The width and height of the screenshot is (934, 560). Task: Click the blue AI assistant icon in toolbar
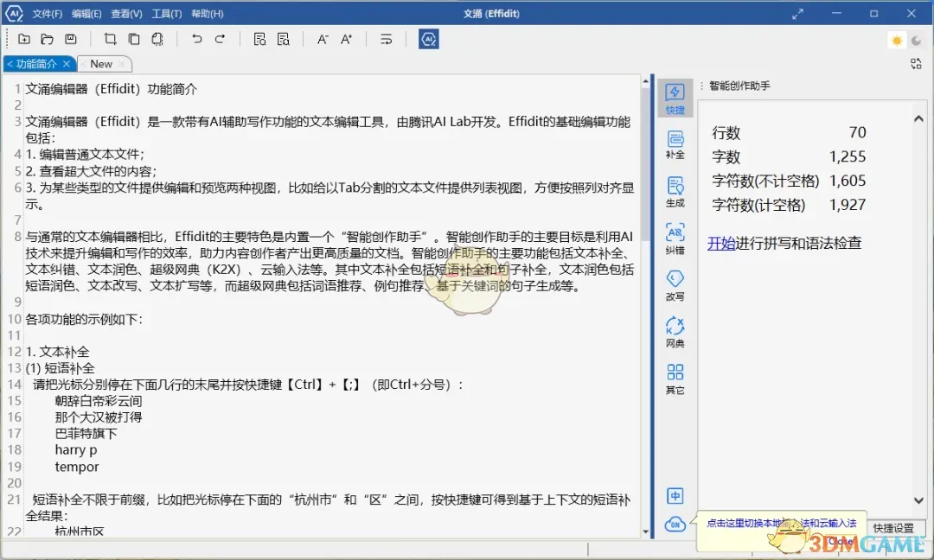point(429,39)
